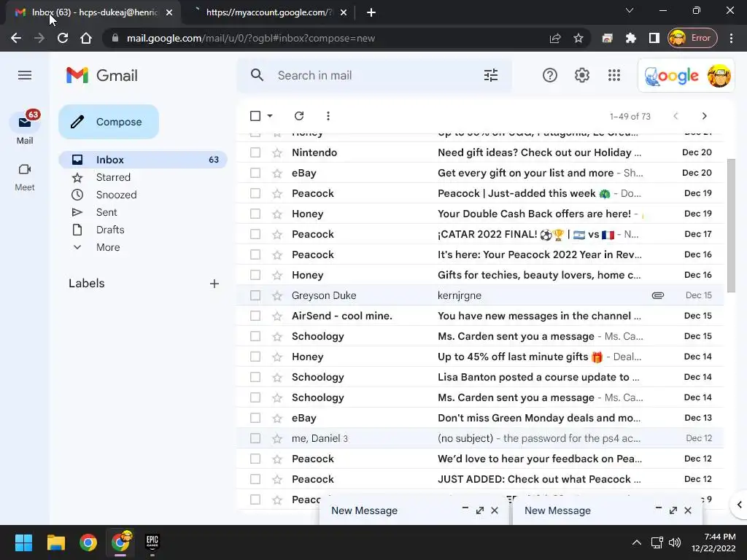Open email from Greyson Duke kernjrgne
This screenshot has height=560, width=747.
coord(480,295)
